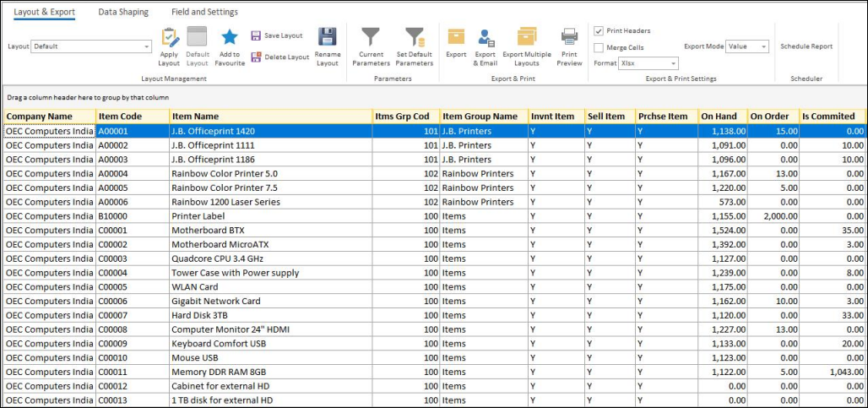Click the Apply Layout icon

pyautogui.click(x=170, y=38)
